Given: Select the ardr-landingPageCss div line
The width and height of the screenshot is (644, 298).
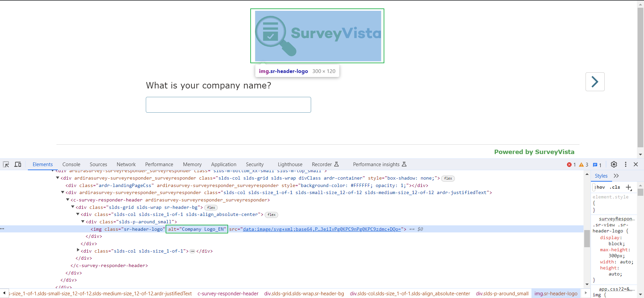Looking at the screenshot, I should click(x=247, y=185).
